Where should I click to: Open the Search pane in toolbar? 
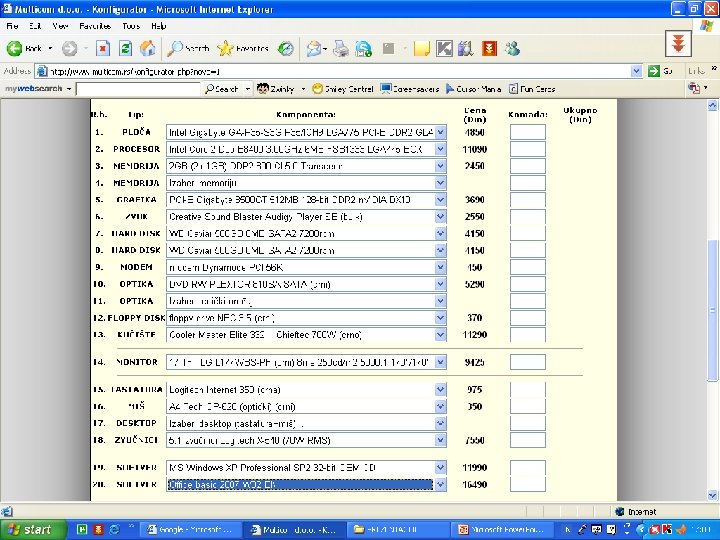point(188,48)
